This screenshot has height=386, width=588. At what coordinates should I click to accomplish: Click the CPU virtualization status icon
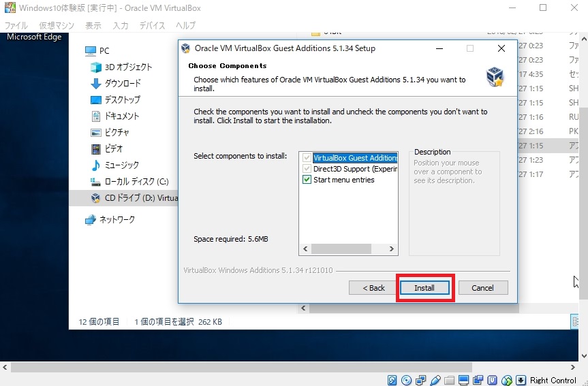[x=492, y=380]
